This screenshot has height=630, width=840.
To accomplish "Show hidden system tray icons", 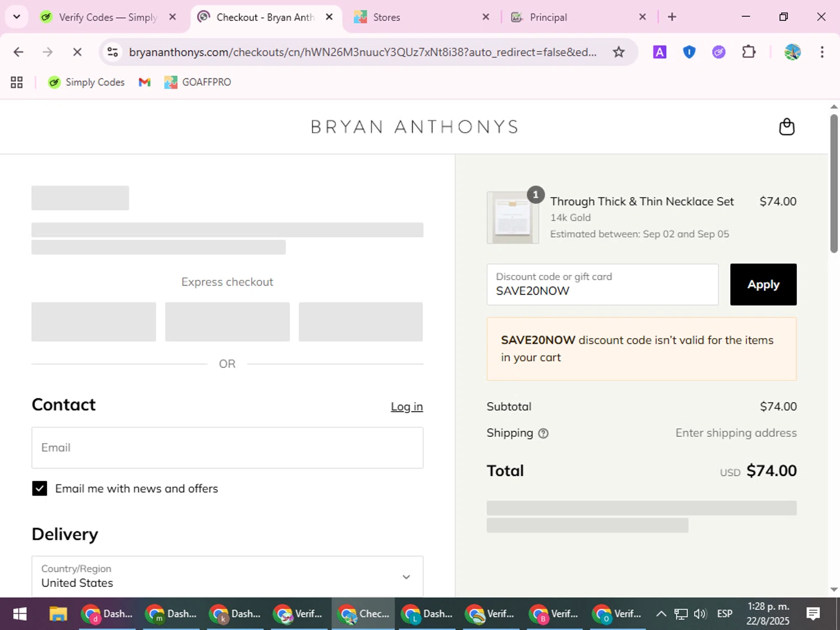I will [661, 614].
